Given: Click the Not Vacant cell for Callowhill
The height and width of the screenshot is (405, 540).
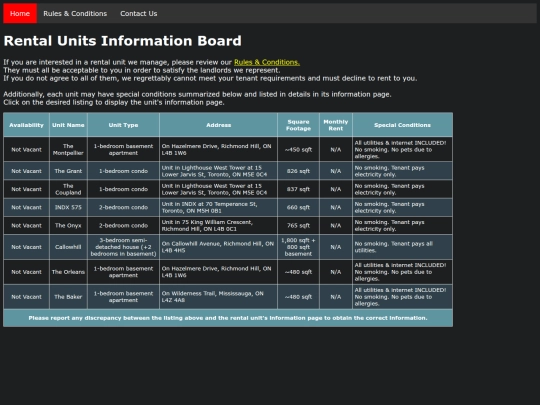Looking at the screenshot, I should [x=27, y=247].
